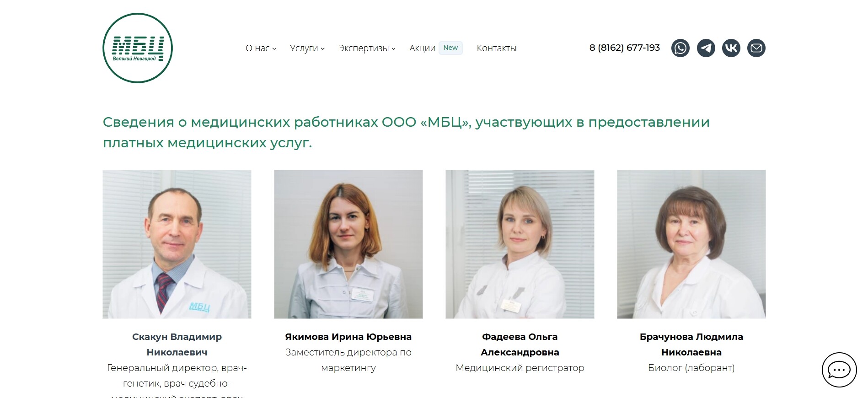Screen dimensions: 868x398
Task: Open the VK social network icon
Action: pyautogui.click(x=731, y=48)
